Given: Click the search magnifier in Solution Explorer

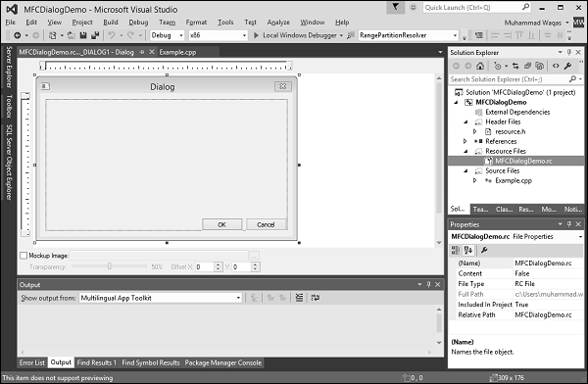Looking at the screenshot, I should 572,79.
